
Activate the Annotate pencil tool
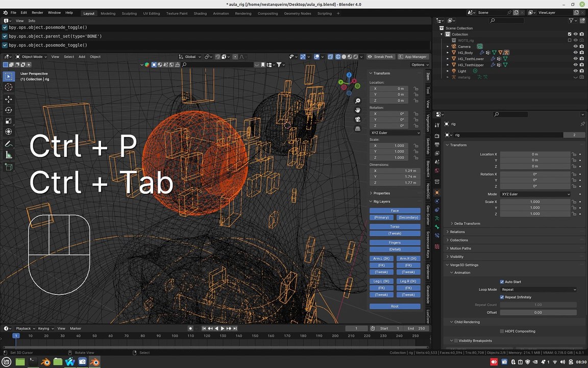pyautogui.click(x=9, y=144)
